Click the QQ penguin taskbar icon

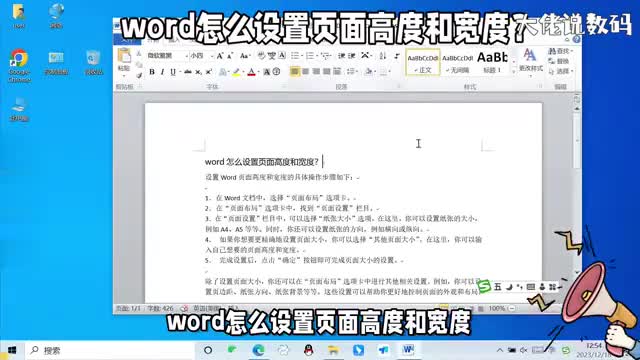tap(309, 350)
